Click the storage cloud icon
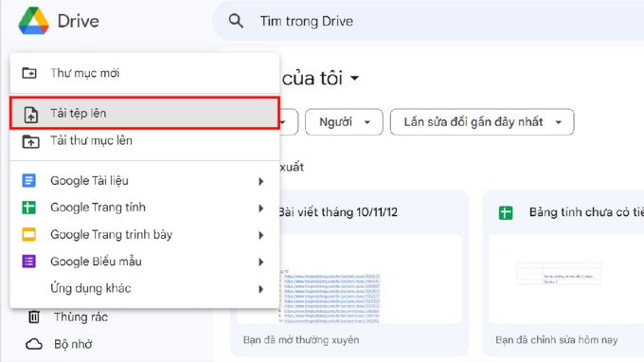The width and height of the screenshot is (644, 362). click(34, 344)
